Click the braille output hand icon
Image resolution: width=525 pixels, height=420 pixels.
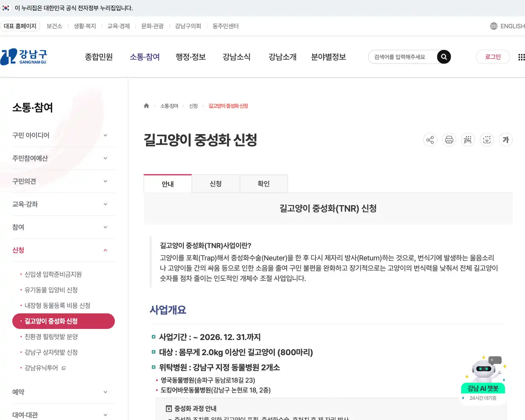(x=468, y=140)
